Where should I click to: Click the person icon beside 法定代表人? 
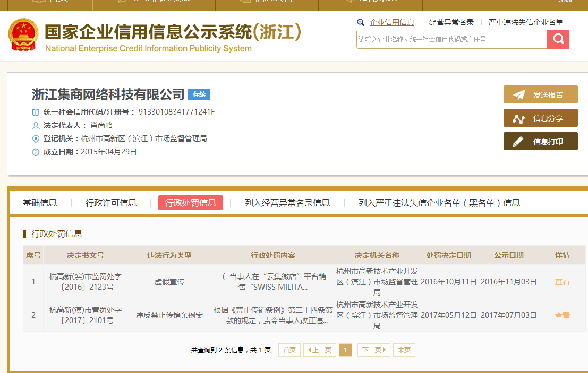coord(35,126)
